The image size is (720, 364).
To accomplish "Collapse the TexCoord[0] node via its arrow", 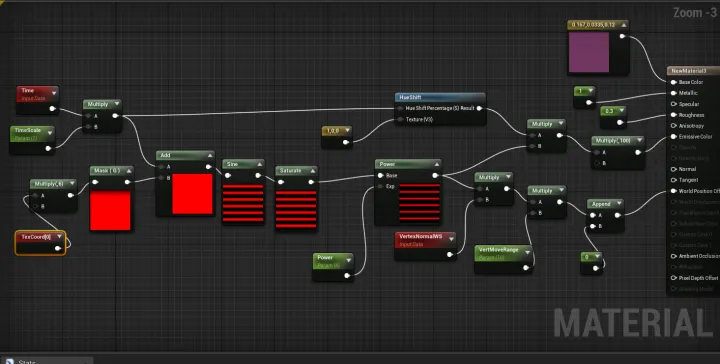I will tap(59, 237).
